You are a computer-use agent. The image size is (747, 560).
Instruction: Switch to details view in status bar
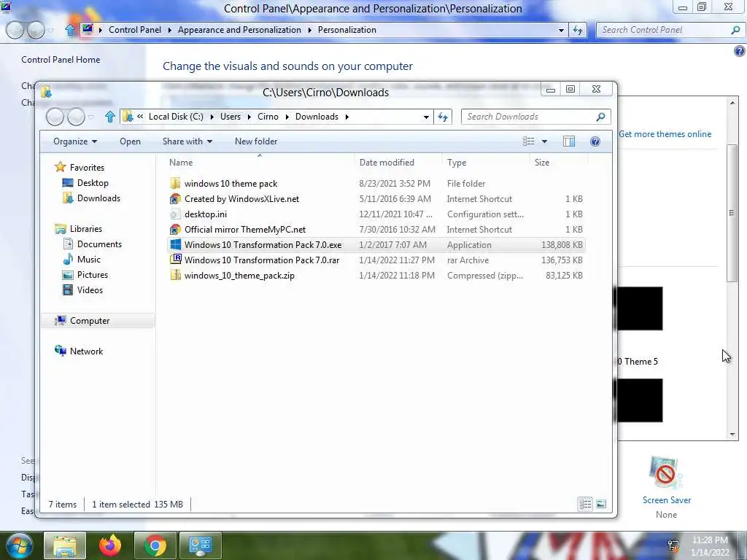click(586, 504)
